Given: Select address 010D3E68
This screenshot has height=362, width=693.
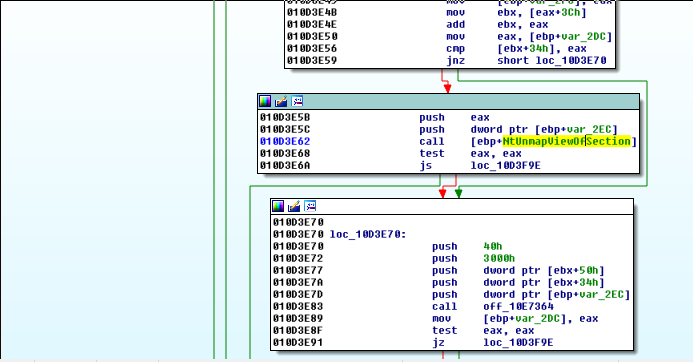Looking at the screenshot, I should point(285,153).
